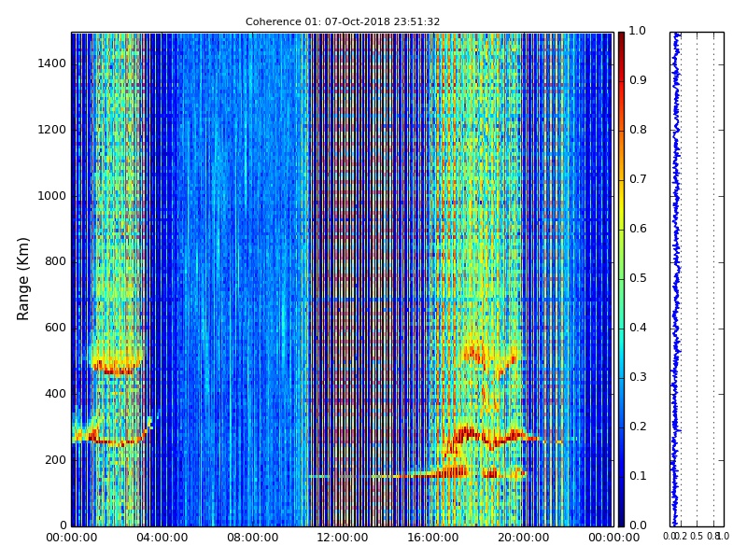Click the dark blue bottom of the colorbar

(x=621, y=517)
